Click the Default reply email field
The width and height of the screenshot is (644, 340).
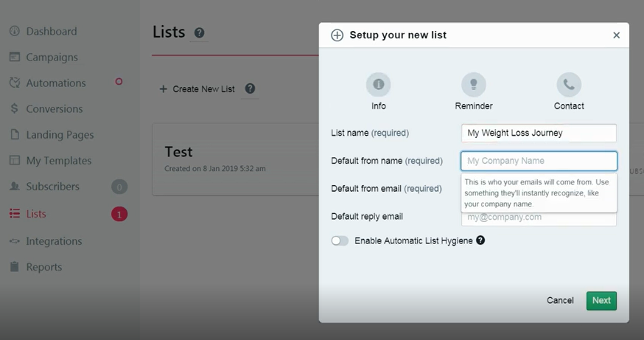(539, 219)
